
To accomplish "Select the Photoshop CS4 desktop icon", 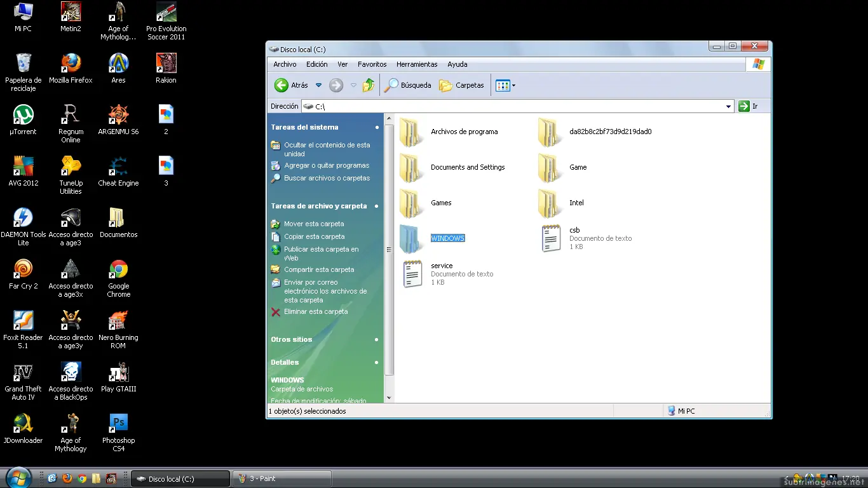I will [118, 433].
